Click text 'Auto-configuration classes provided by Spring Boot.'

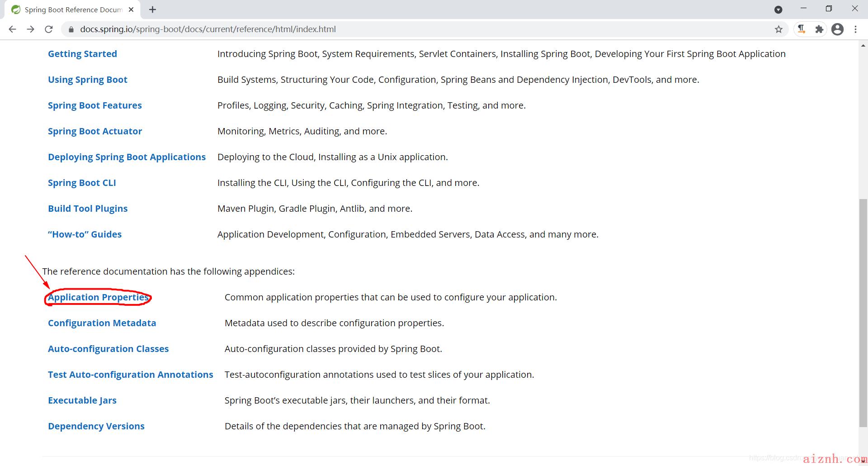[333, 349]
